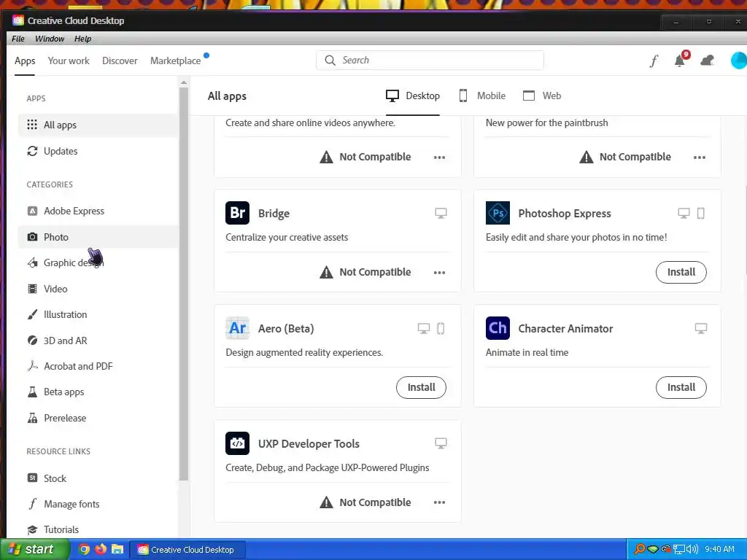
Task: Open the Photo category
Action: [x=98, y=237]
